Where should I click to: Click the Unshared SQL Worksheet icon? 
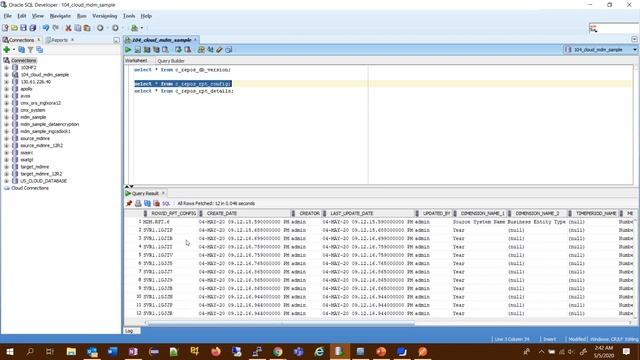click(201, 49)
